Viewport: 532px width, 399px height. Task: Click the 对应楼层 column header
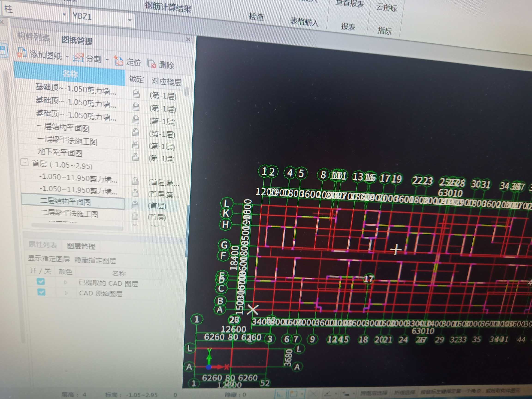[166, 82]
